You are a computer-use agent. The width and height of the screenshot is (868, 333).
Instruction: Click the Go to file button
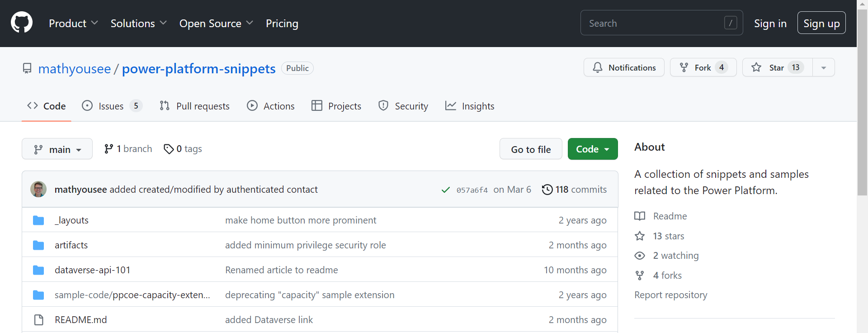tap(531, 149)
